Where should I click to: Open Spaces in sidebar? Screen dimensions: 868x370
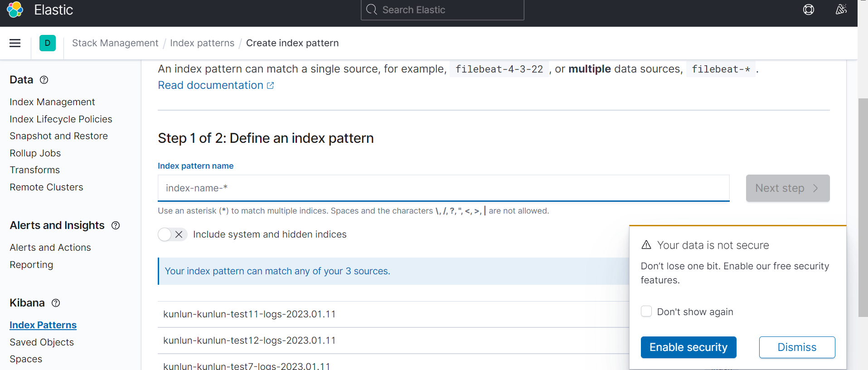click(26, 359)
